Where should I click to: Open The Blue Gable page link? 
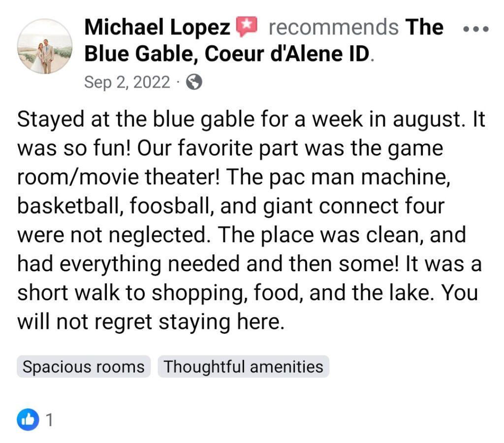pyautogui.click(x=143, y=54)
